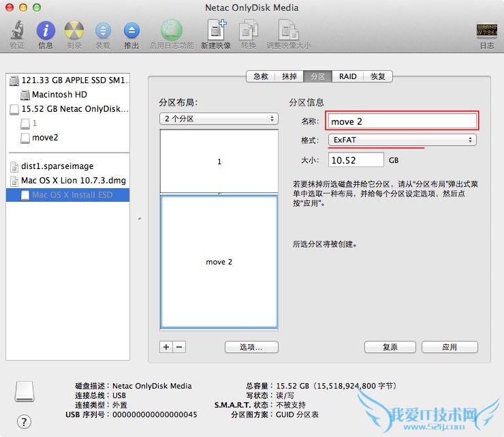This screenshot has width=504, height=437.
Task: Switch to the Erase (抹掉) tab
Action: tap(289, 76)
